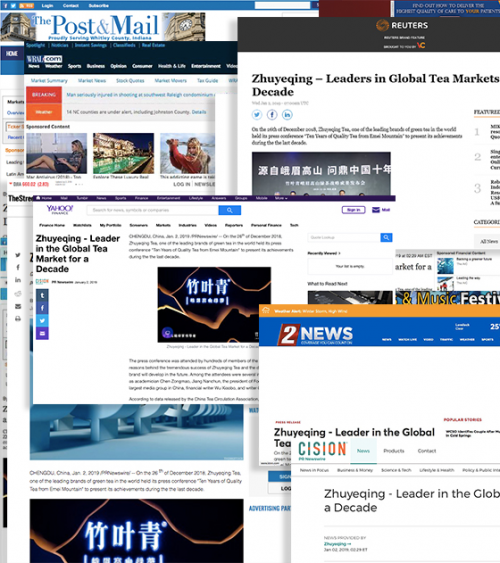Share Reuters article on Facebook
Viewport: 500px width, 563px height.
tap(272, 115)
